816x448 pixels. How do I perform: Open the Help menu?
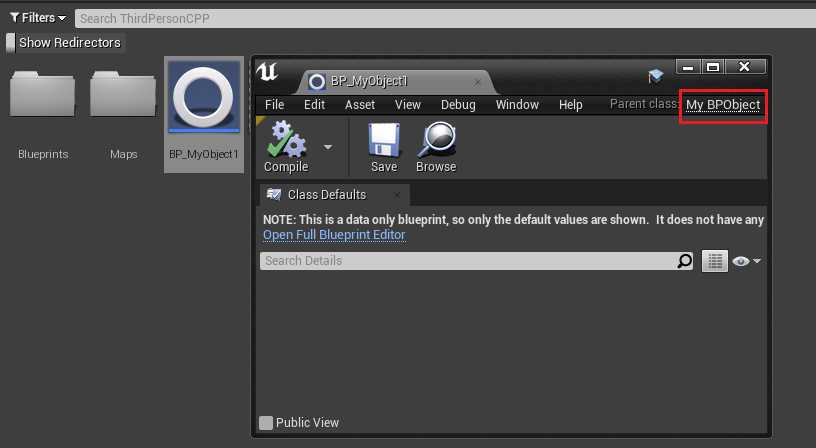coord(570,105)
